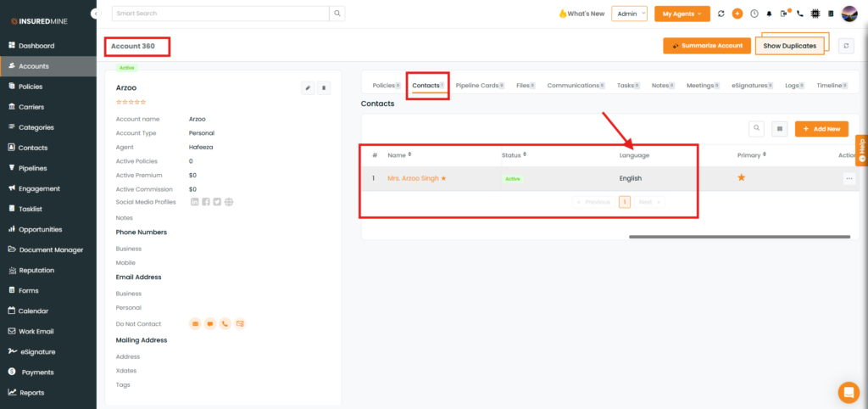Expand the My Agents dropdown
The width and height of the screenshot is (868, 409).
(x=682, y=14)
